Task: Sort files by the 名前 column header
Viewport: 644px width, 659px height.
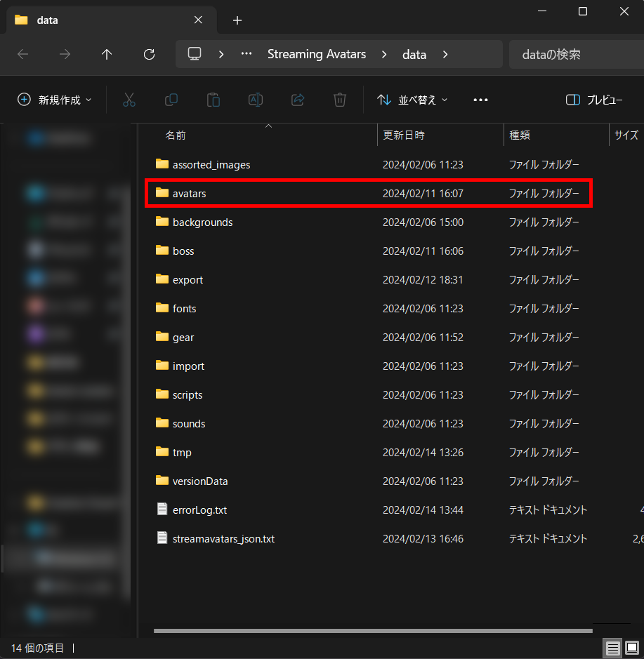Action: [176, 135]
